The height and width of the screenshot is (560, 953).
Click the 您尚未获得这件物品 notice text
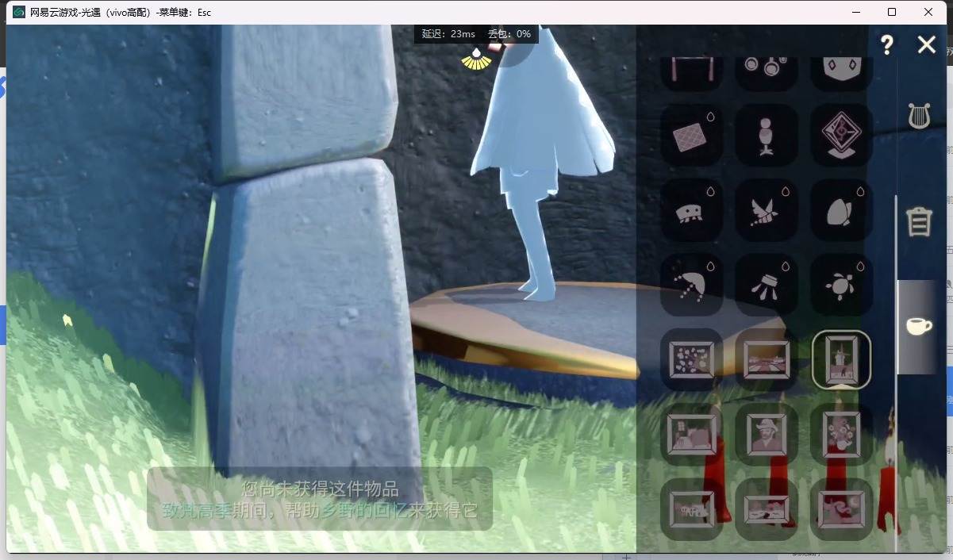tap(320, 489)
